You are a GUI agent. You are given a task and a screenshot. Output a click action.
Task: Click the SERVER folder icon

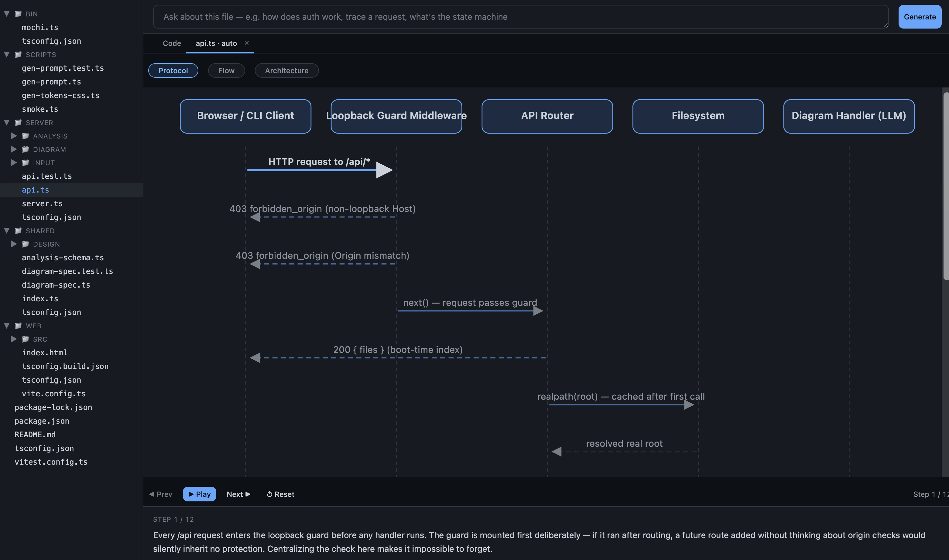tap(18, 122)
